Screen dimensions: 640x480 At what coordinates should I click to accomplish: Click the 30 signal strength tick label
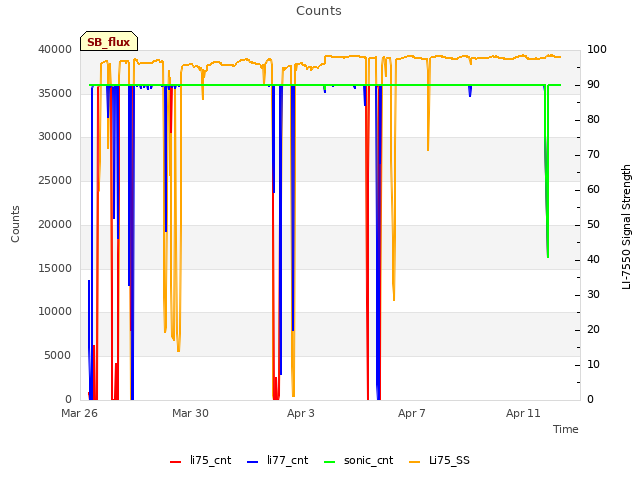tap(593, 295)
